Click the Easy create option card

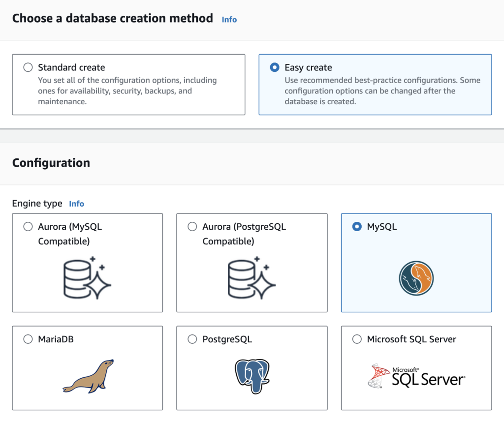coord(375,85)
